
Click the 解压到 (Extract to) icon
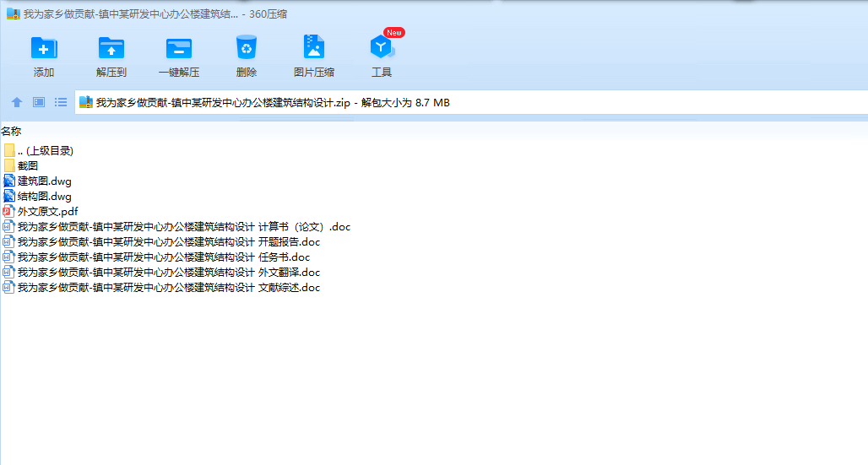pos(111,48)
